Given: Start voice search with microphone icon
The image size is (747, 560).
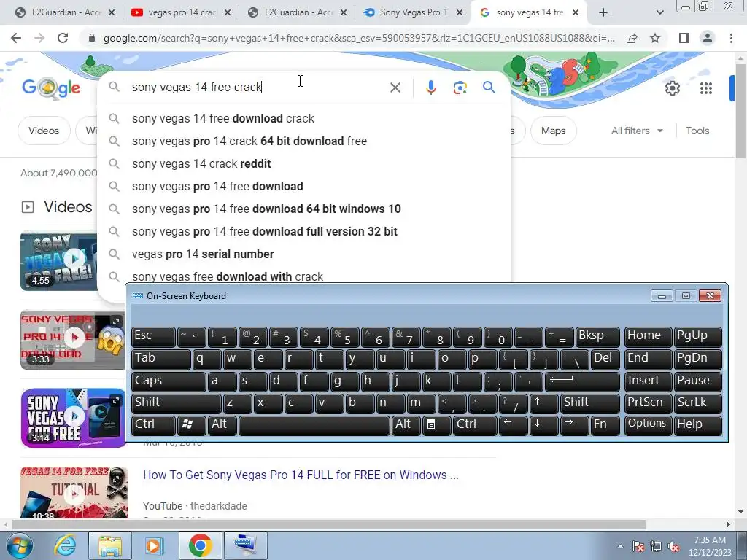Looking at the screenshot, I should (430, 87).
